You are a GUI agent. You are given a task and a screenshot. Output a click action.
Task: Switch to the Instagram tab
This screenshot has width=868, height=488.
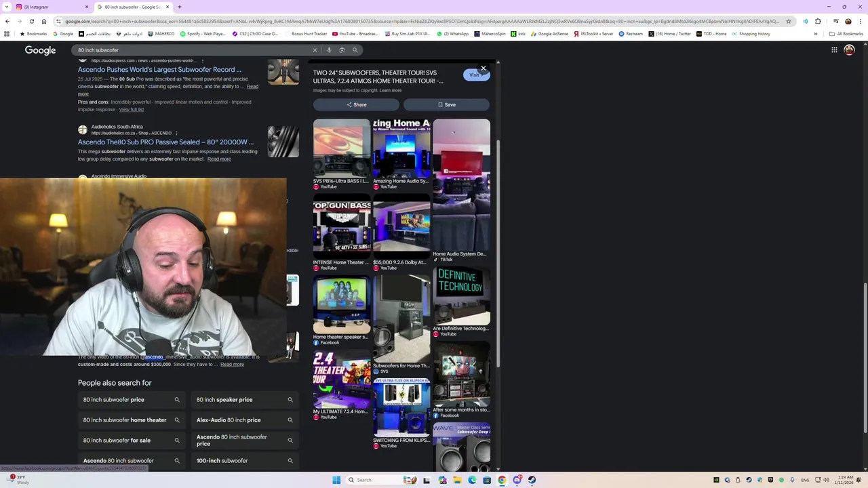(51, 7)
